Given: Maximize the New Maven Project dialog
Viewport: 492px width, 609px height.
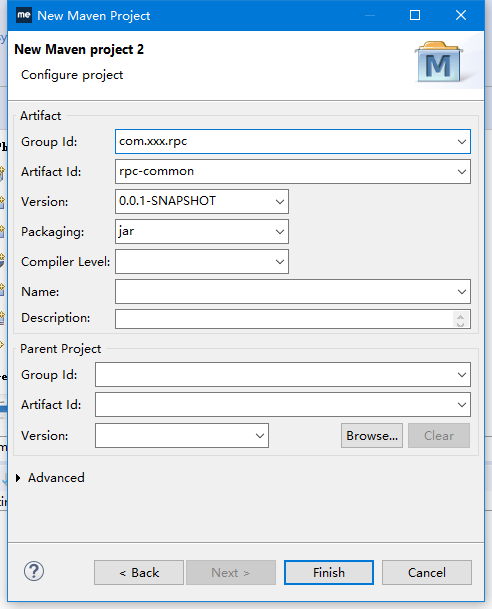Looking at the screenshot, I should [x=415, y=15].
